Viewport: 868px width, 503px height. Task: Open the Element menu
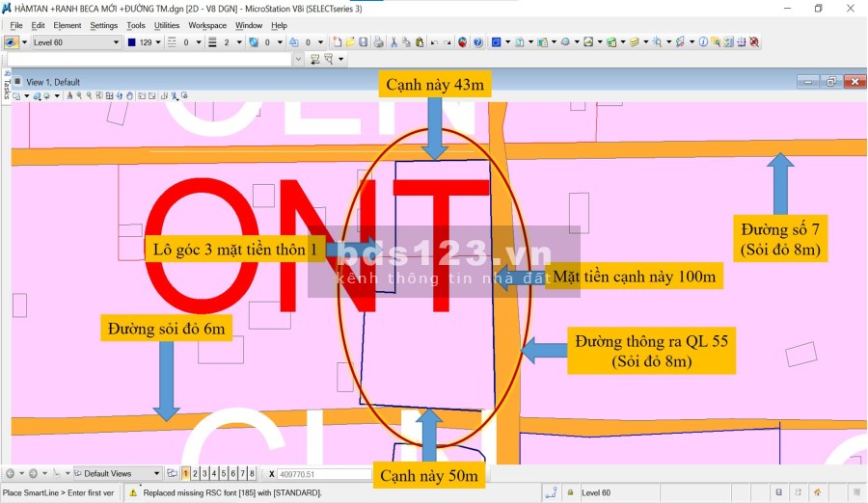[x=67, y=25]
